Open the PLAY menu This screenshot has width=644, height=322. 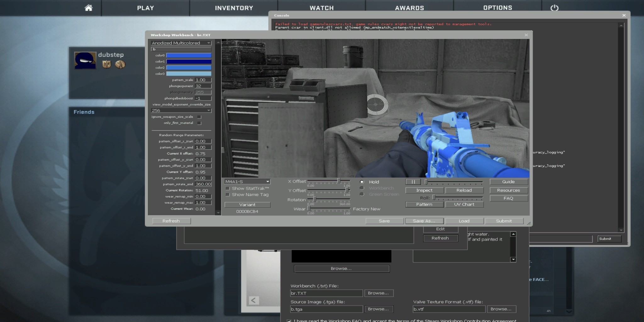[x=146, y=8]
